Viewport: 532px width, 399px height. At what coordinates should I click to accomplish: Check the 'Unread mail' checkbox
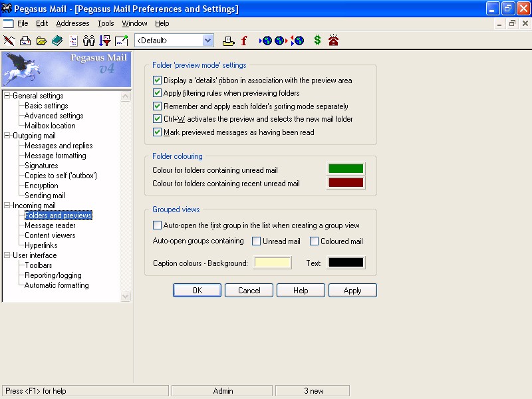click(257, 241)
